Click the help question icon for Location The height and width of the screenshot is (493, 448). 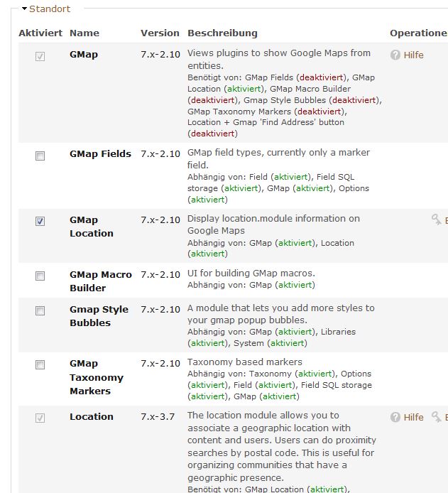pos(395,417)
